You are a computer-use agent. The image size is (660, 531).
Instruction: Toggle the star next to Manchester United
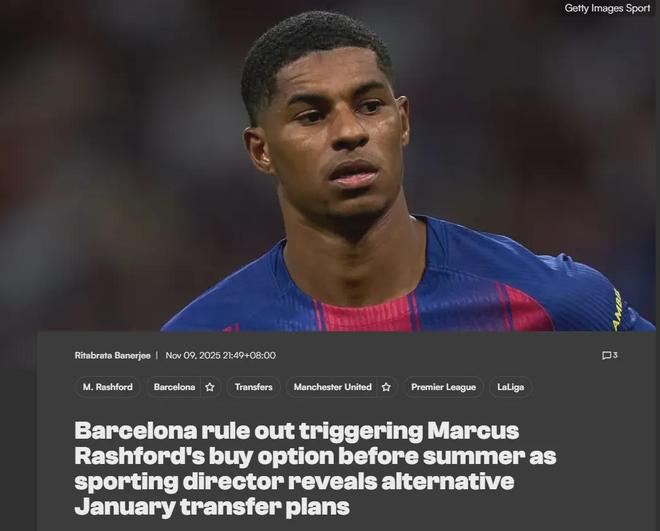[x=386, y=387]
